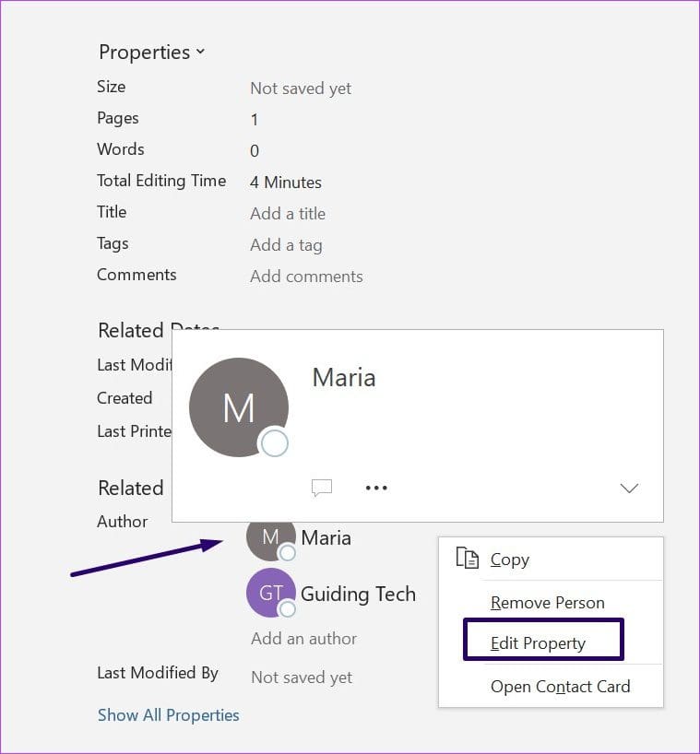Choose Open Contact Card menu entry
The image size is (700, 754).
tap(560, 686)
